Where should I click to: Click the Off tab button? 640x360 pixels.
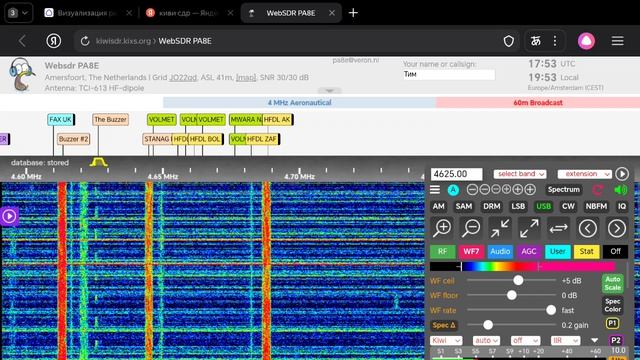point(616,251)
